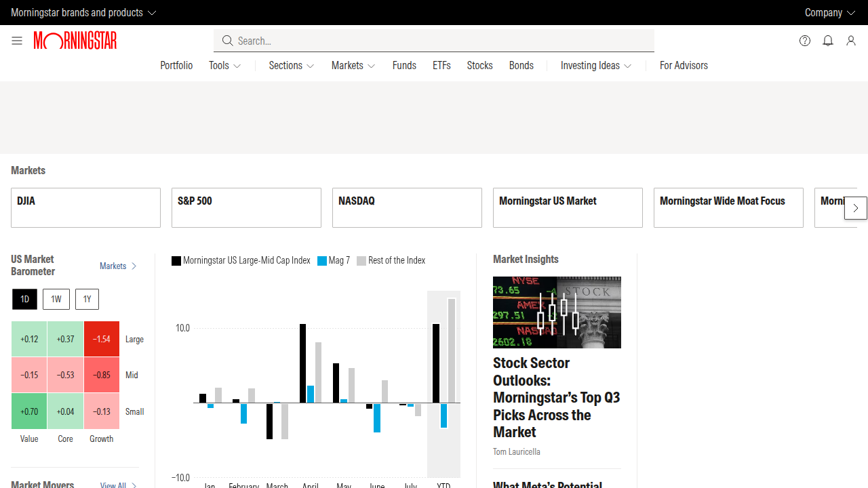Click the April black index bar
The image size is (868, 488).
[303, 363]
